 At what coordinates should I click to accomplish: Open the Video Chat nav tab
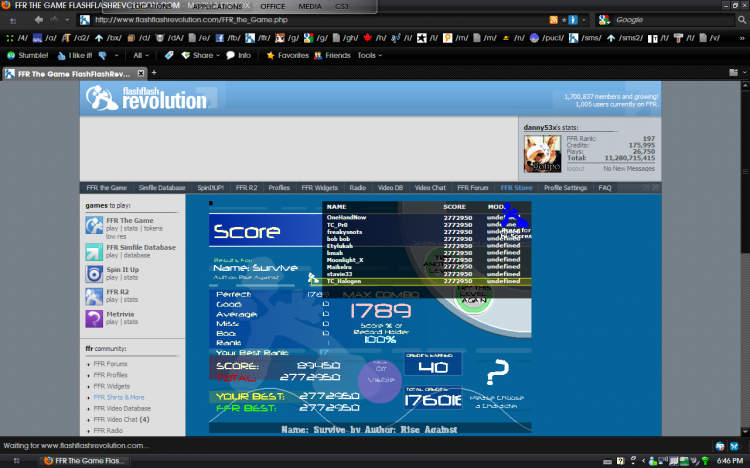pos(430,188)
